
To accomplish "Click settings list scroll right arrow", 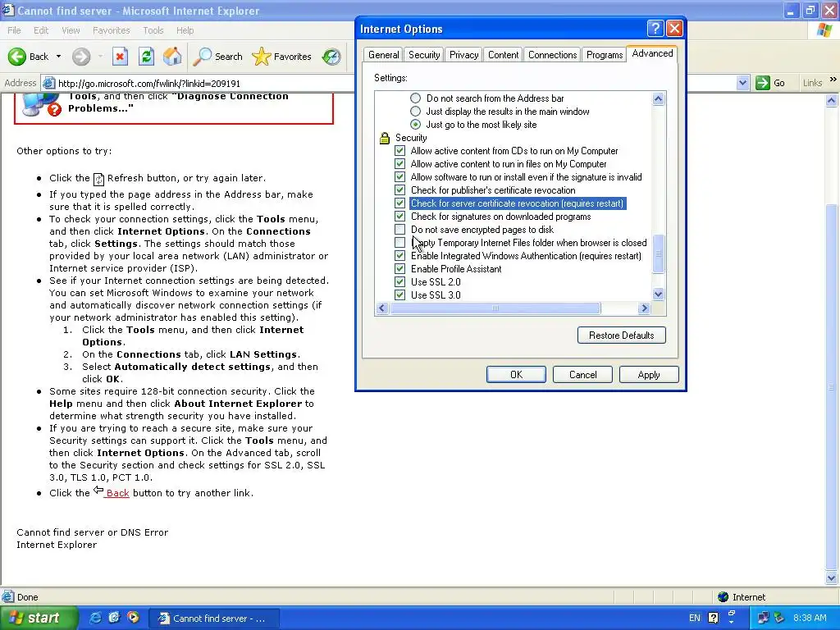I will [645, 308].
